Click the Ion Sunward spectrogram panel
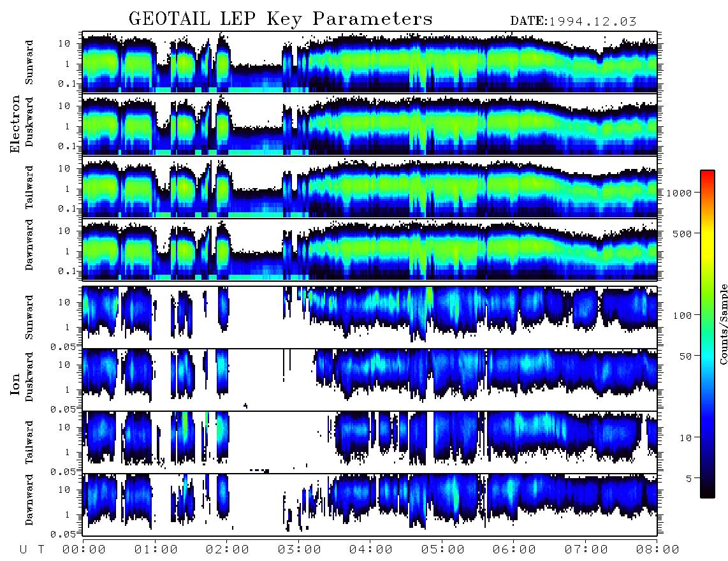728x561 pixels. coord(370,317)
